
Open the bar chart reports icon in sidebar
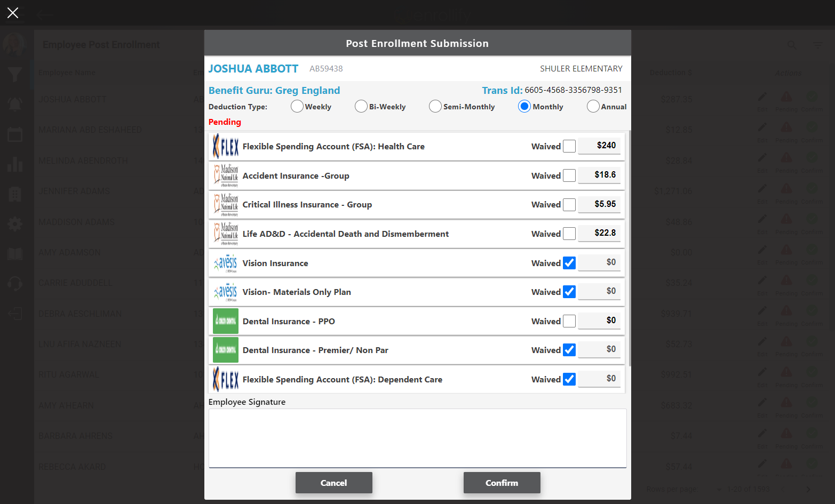coord(15,164)
